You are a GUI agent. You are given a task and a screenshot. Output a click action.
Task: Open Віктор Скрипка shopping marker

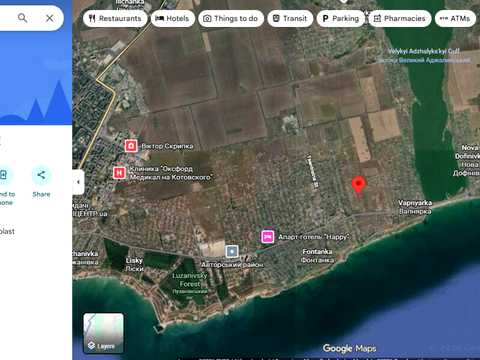[x=131, y=146]
